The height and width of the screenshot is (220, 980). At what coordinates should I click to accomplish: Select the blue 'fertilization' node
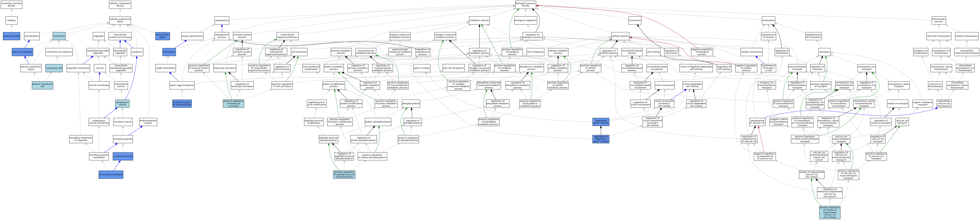[169, 52]
